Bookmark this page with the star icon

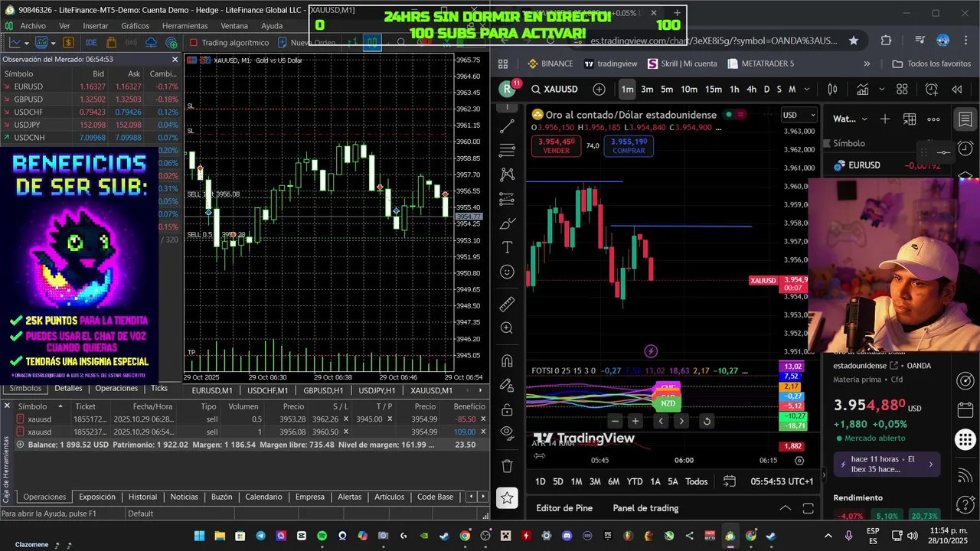point(854,41)
